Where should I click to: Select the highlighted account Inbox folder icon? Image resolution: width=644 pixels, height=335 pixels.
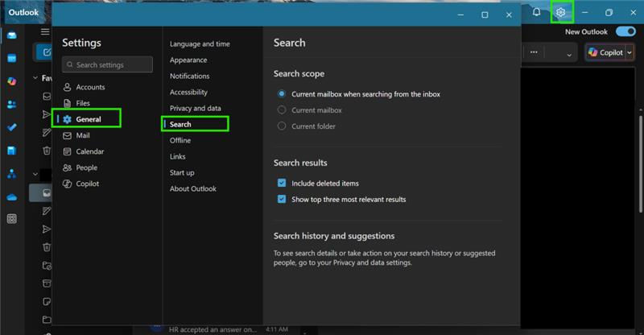point(47,192)
